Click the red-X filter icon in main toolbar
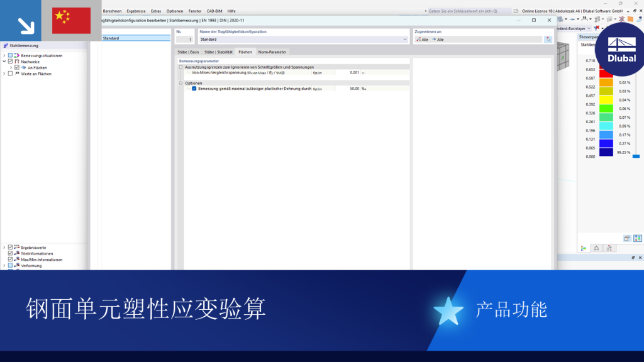The height and width of the screenshot is (362, 644). point(597,28)
